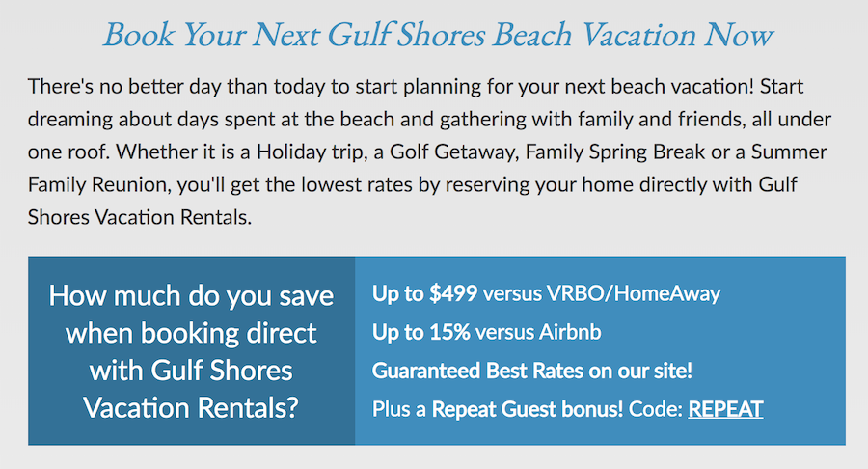Click 'Golf Getaway' in the paragraph
This screenshot has width=868, height=469.
click(453, 152)
